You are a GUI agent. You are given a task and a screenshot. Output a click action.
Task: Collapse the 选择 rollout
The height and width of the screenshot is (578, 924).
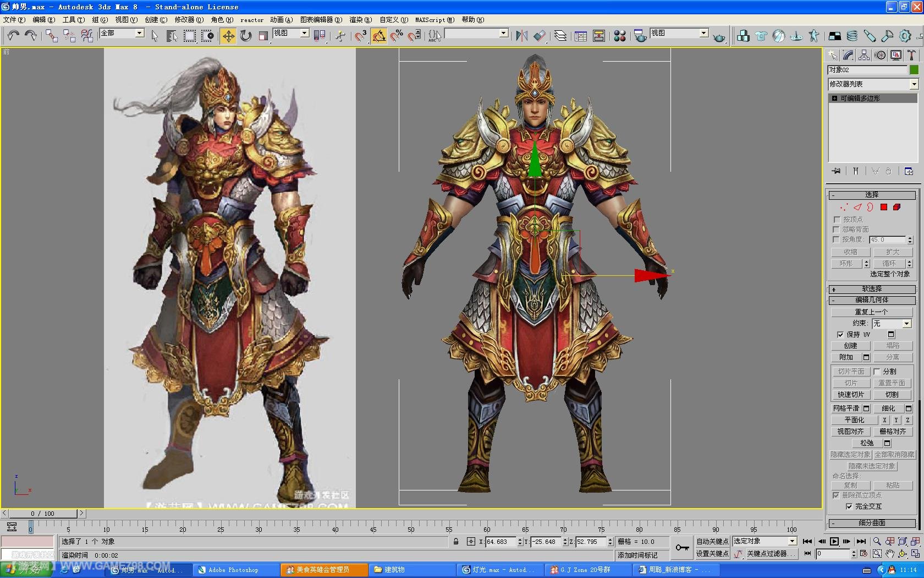coord(872,195)
